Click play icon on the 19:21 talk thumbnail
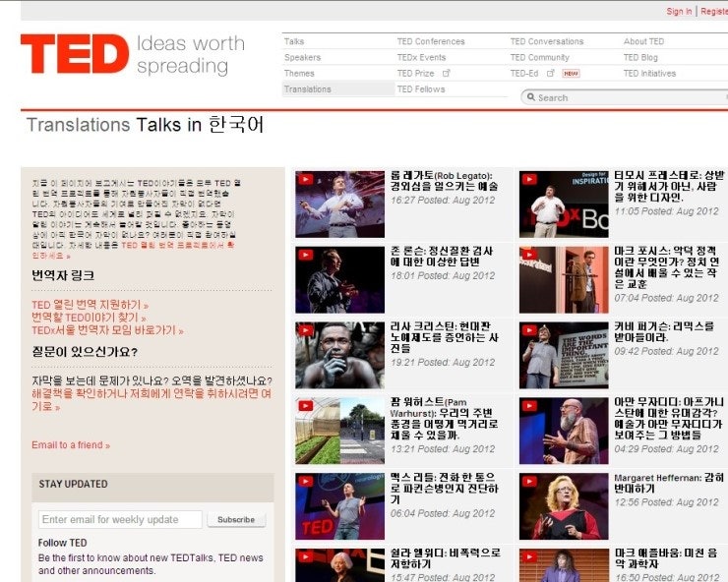 point(305,330)
